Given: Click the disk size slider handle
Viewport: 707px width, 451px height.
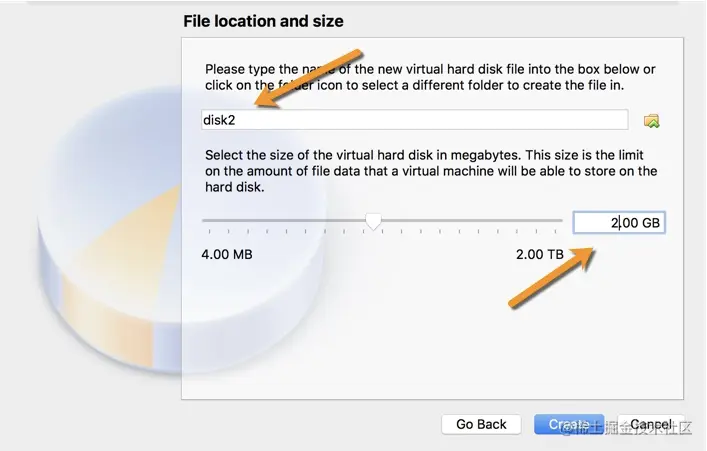Looking at the screenshot, I should (373, 221).
